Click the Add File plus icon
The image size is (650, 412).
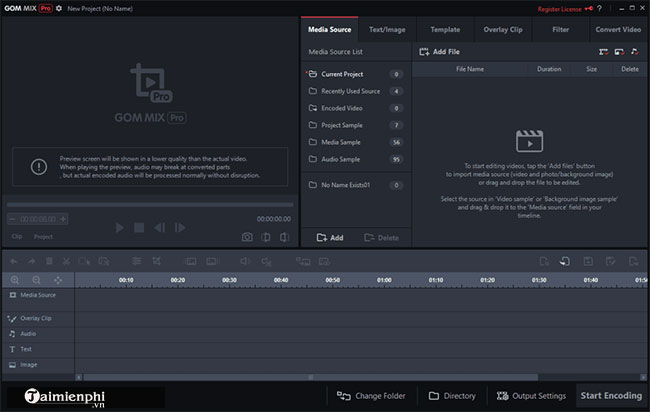423,50
